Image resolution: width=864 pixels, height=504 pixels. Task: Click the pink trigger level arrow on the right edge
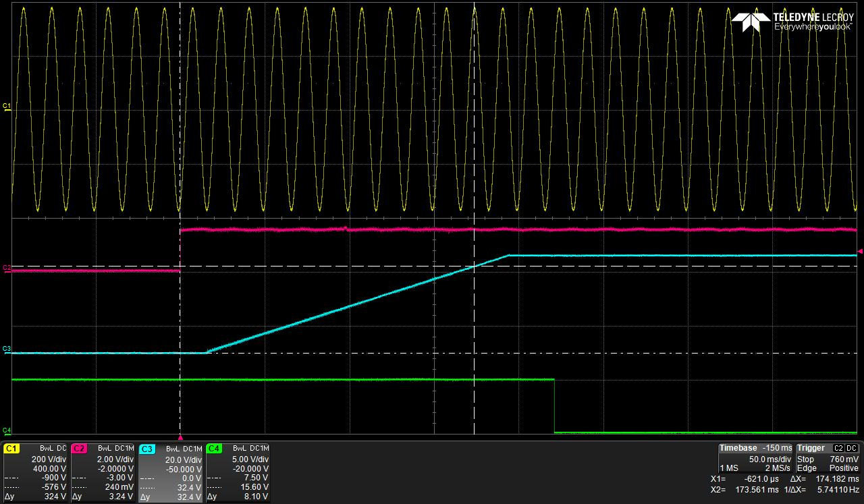coord(860,252)
